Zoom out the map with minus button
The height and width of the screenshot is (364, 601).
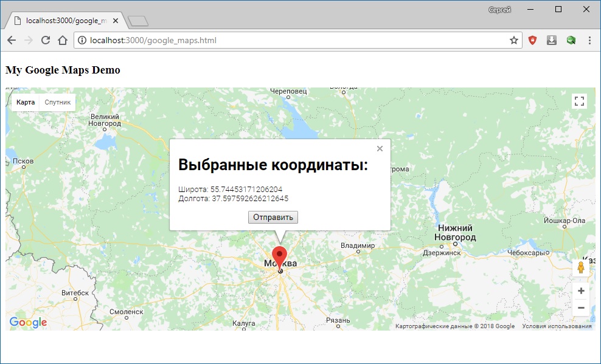[x=581, y=307]
